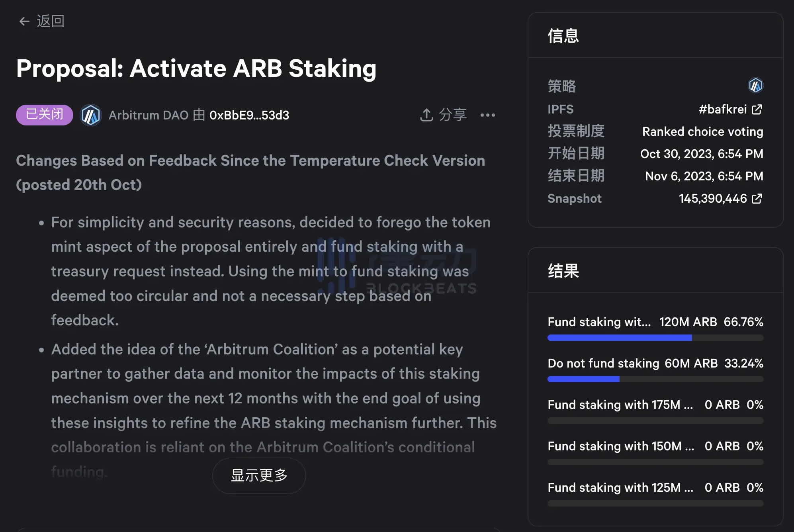Image resolution: width=794 pixels, height=532 pixels.
Task: Click the Arbitrum DAO avatar logo
Action: tap(91, 115)
